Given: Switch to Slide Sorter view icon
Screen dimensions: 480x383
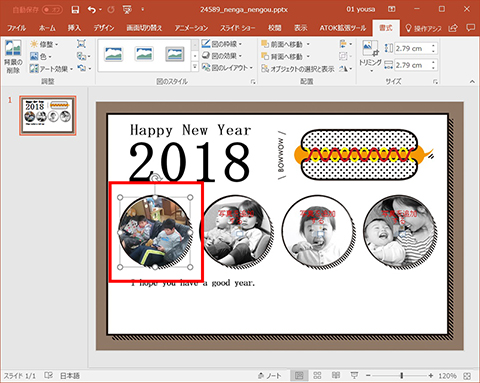Looking at the screenshot, I should click(x=317, y=376).
